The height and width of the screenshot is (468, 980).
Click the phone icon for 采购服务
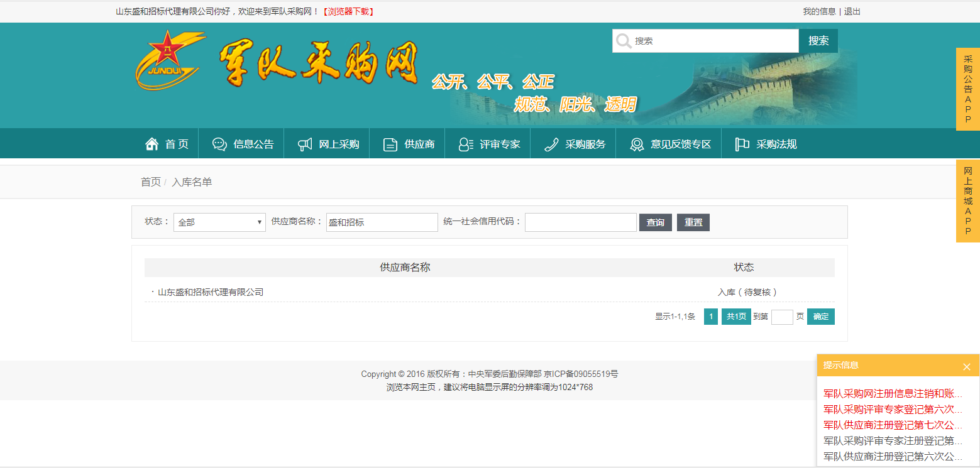551,144
